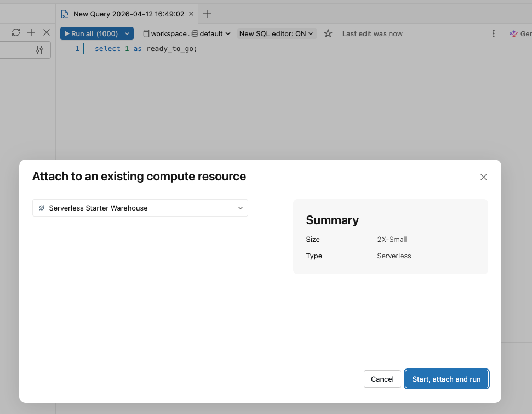Add a new query tab with plus
Screen dimensions: 532x414
point(207,14)
